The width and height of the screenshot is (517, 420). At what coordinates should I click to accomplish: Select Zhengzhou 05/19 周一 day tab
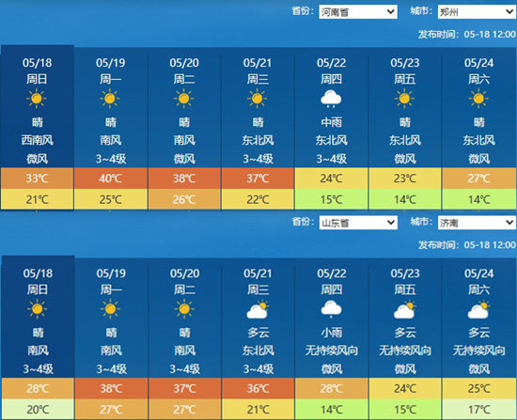click(111, 70)
